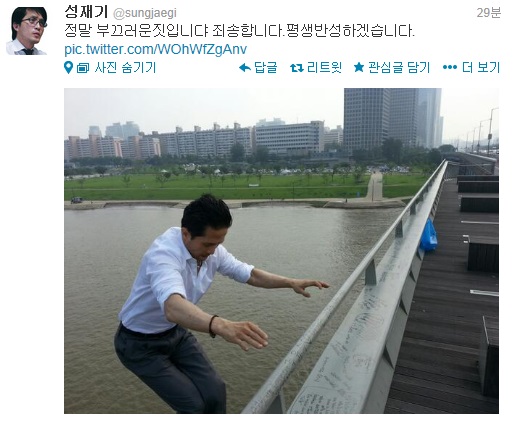Reply using the 답글 label
Screen dimensions: 513x424
265,68
